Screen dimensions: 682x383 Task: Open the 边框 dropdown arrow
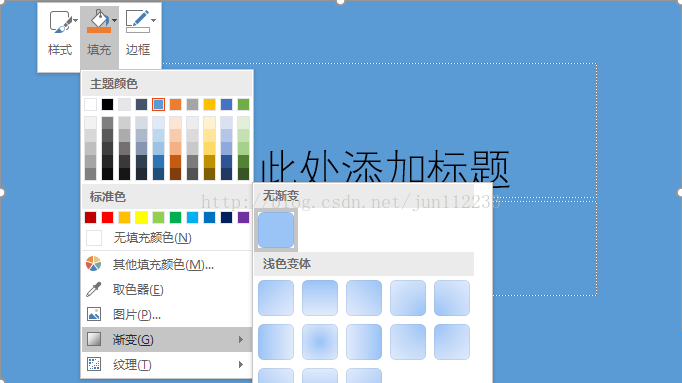tap(153, 20)
